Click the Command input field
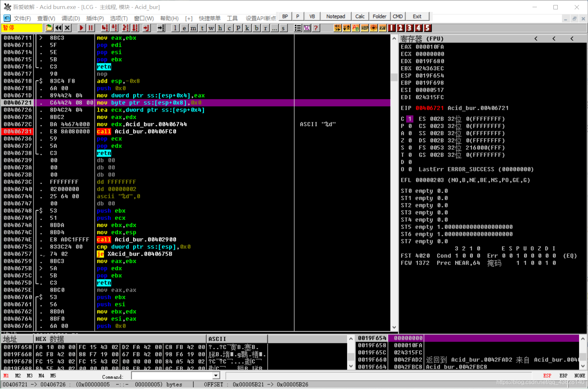588x389 pixels. (x=172, y=376)
